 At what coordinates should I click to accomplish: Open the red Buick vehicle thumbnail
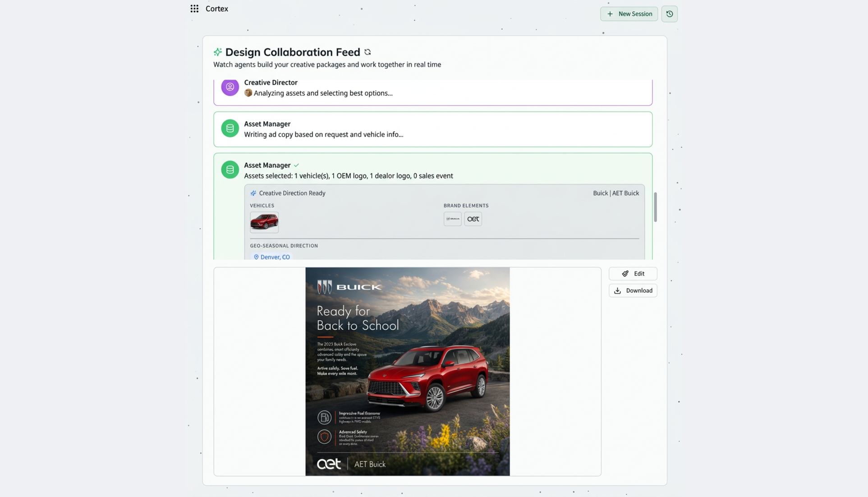[264, 222]
